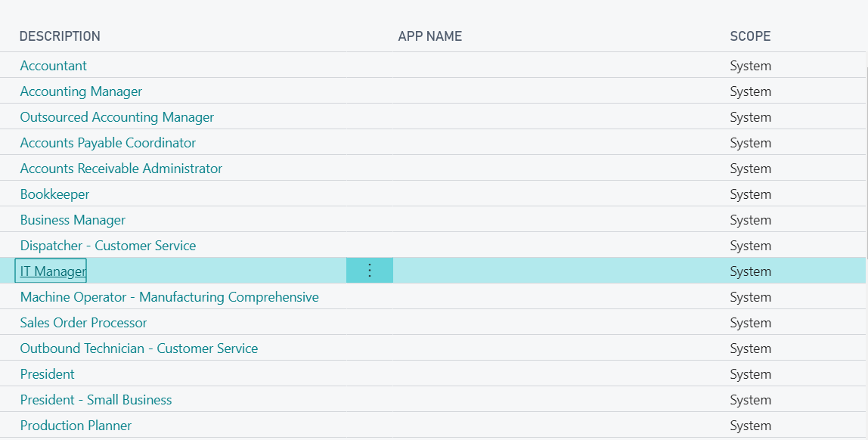Screen dimensions: 868x443
Task: Open the Business Manager profile
Action: 73,219
